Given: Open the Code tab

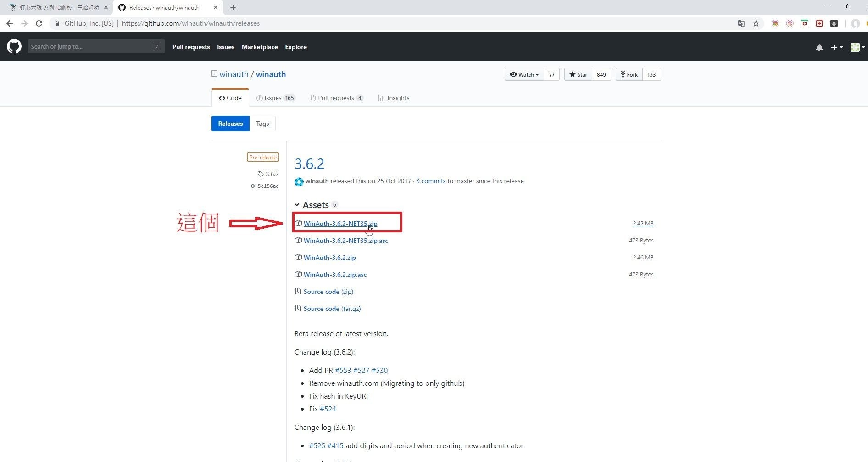Looking at the screenshot, I should (x=230, y=98).
